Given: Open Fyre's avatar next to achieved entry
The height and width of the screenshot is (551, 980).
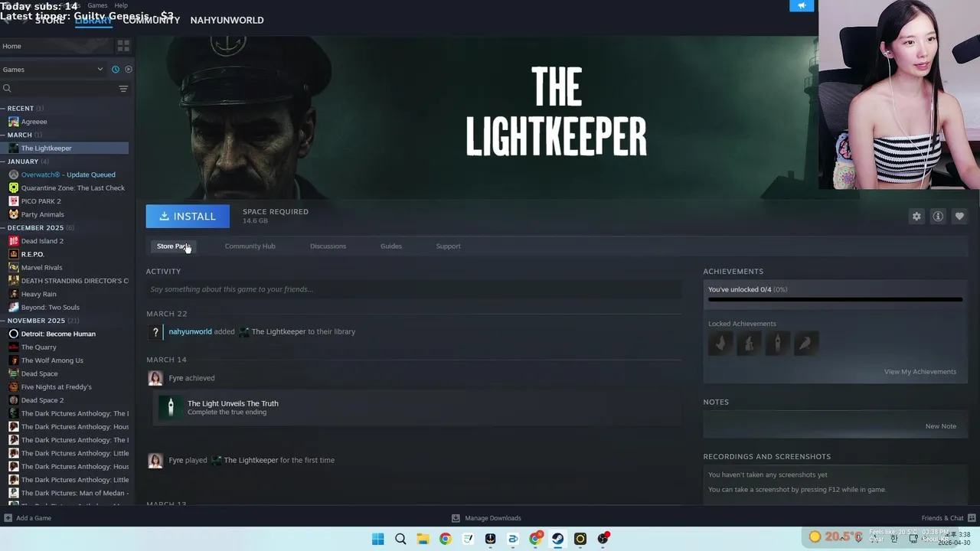Looking at the screenshot, I should (x=155, y=378).
